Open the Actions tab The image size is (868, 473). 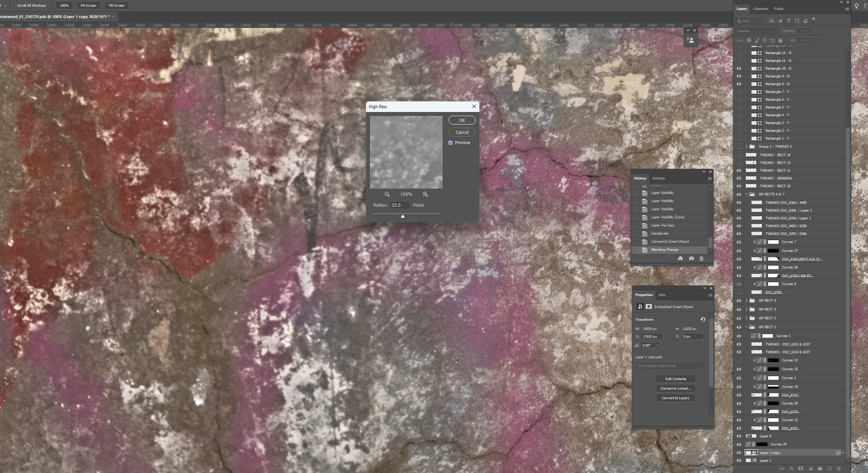pyautogui.click(x=658, y=178)
